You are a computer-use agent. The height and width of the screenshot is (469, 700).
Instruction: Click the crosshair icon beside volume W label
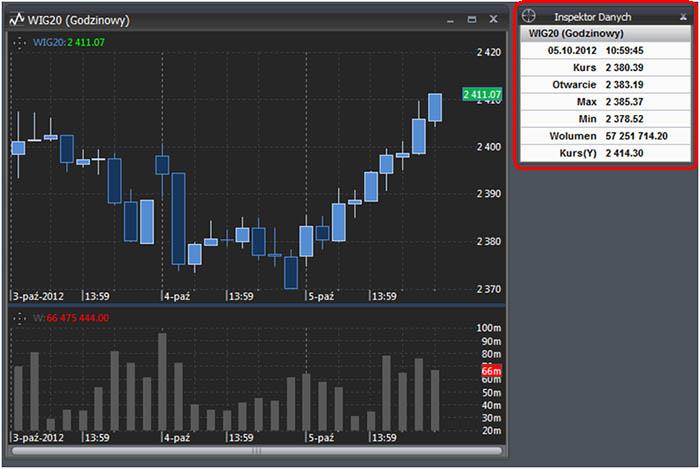(x=19, y=318)
